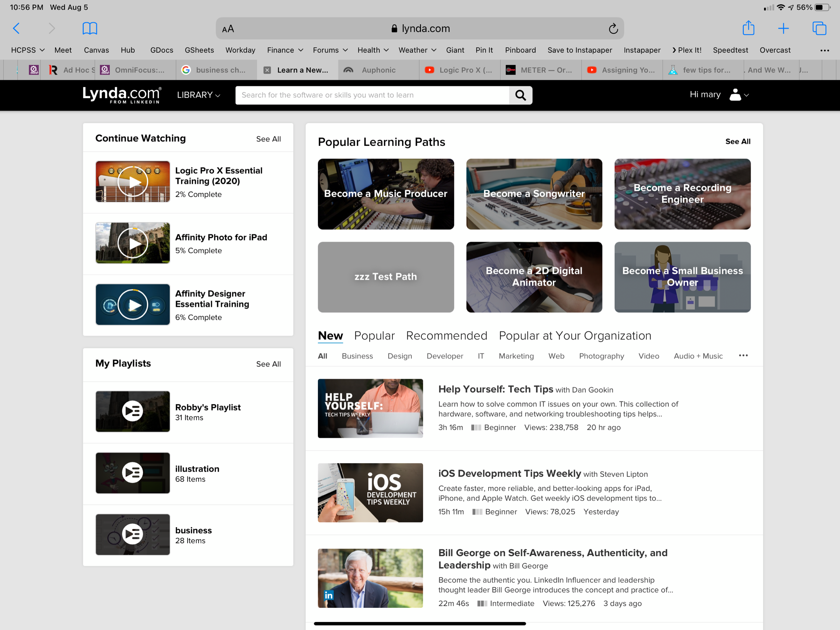840x630 pixels.
Task: Expand the Health bookmarks folder
Action: click(x=373, y=50)
